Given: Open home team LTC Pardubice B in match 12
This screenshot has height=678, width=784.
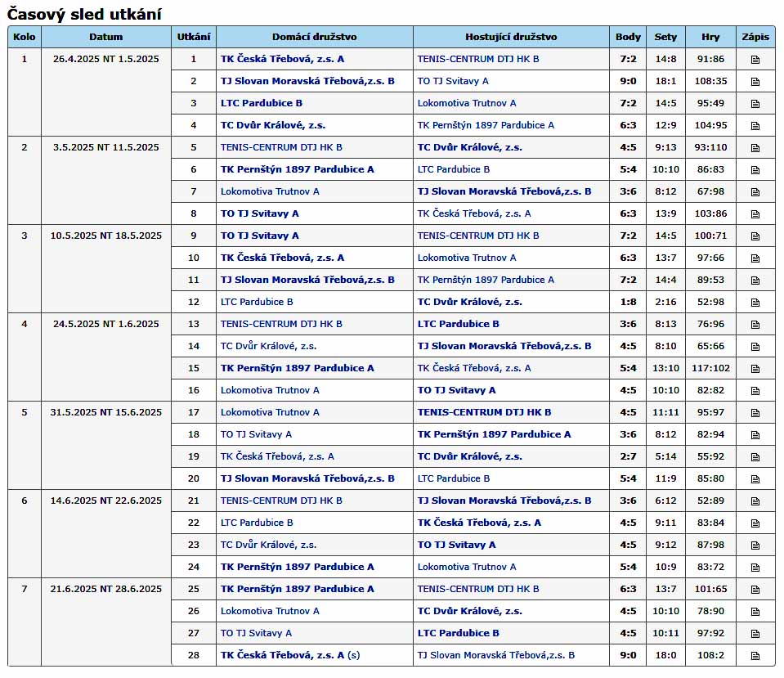Looking at the screenshot, I should coord(257,302).
